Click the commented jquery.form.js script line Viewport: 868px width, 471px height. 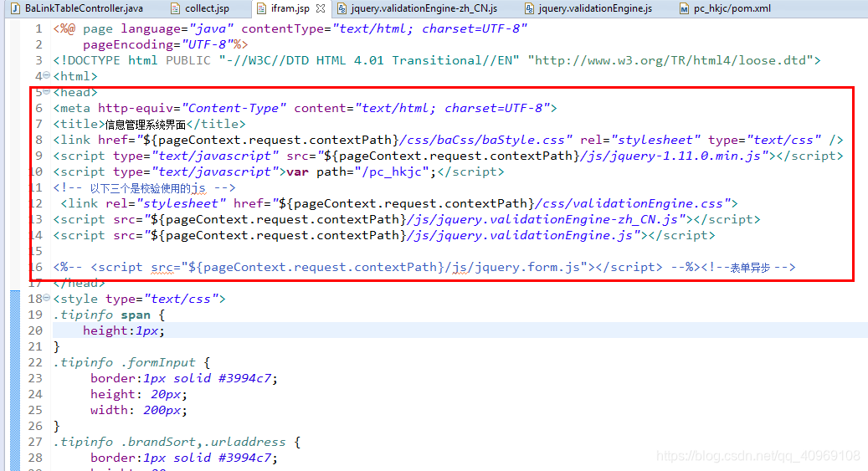pyautogui.click(x=377, y=268)
